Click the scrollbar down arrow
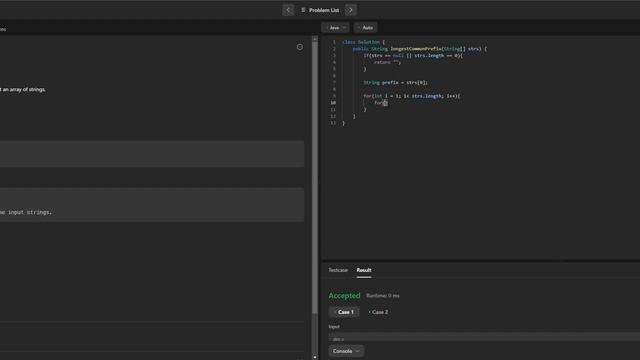This screenshot has width=640, height=360. [315, 357]
